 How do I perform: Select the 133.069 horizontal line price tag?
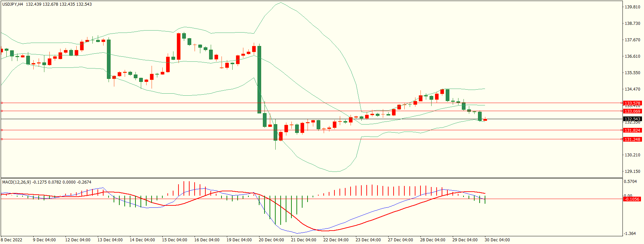(632, 111)
